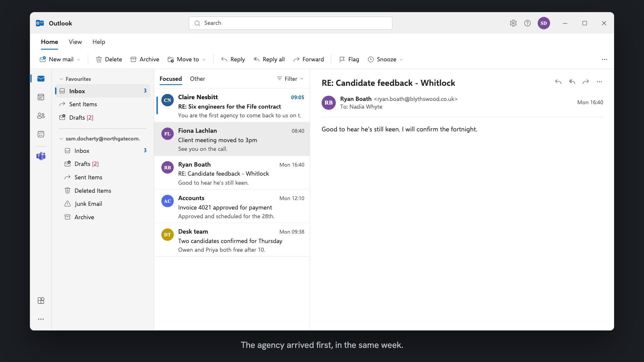Forward using reading pane arrow icon
The width and height of the screenshot is (644, 362).
[x=586, y=82]
